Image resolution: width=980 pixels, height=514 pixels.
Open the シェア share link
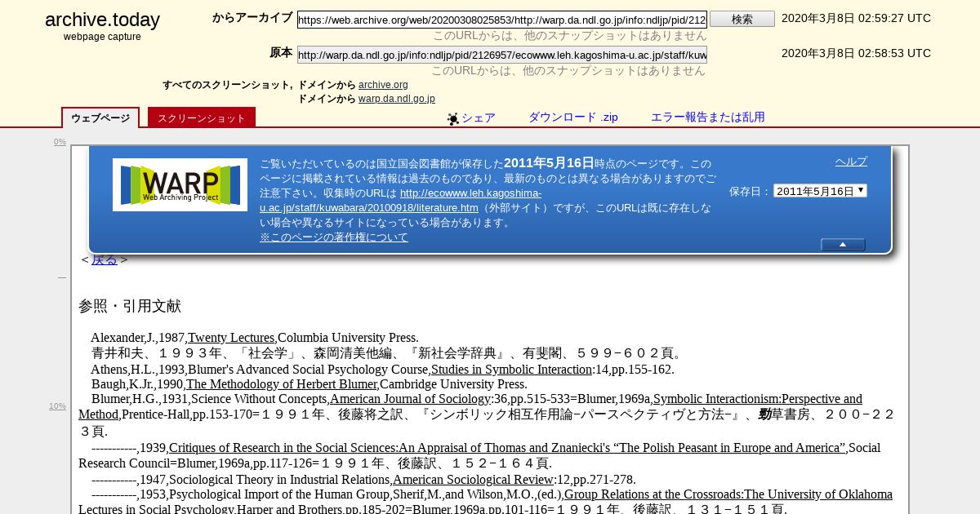click(479, 117)
